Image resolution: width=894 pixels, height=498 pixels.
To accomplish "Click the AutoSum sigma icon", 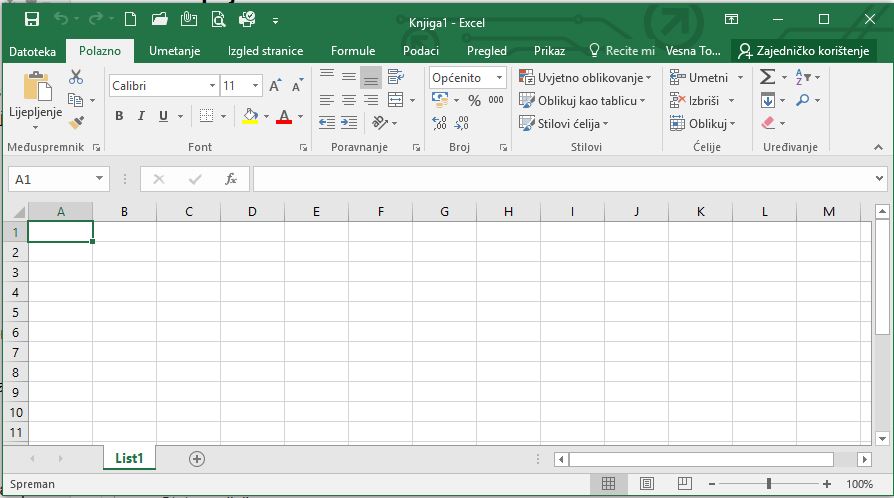I will click(767, 77).
